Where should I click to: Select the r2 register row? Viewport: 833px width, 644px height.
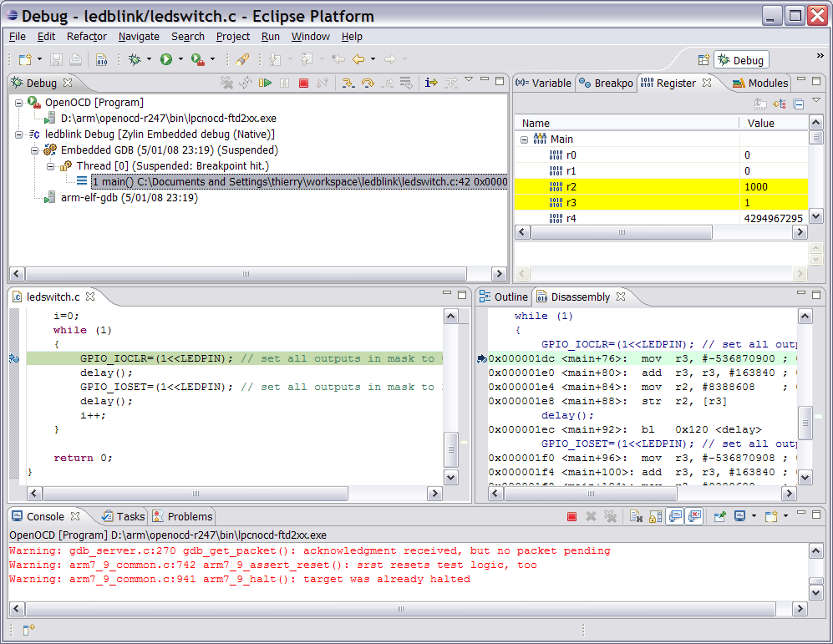(662, 187)
